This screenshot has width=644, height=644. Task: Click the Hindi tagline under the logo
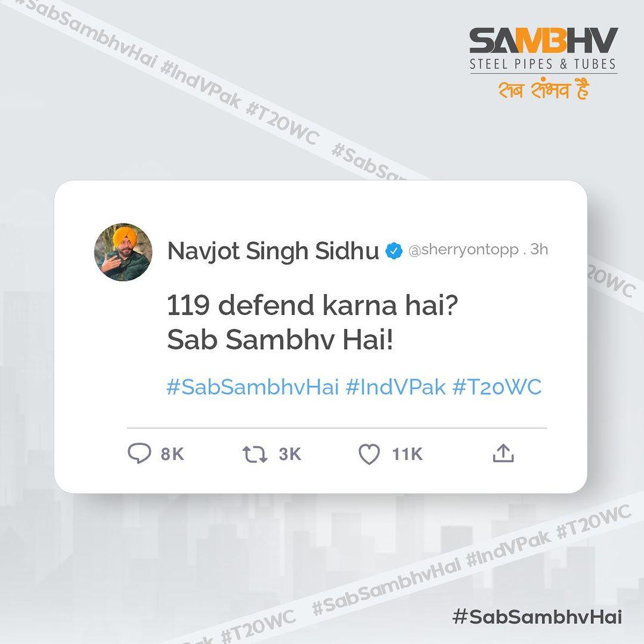(544, 89)
